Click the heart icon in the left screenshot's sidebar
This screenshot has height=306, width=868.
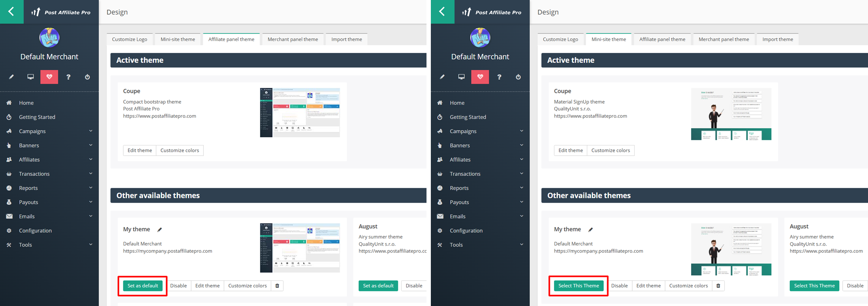pos(49,77)
